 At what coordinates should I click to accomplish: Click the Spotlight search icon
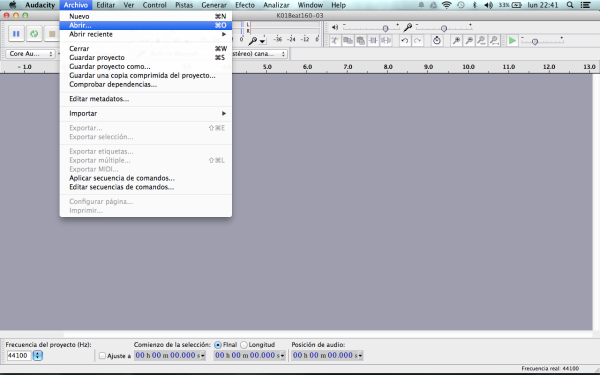coord(570,5)
